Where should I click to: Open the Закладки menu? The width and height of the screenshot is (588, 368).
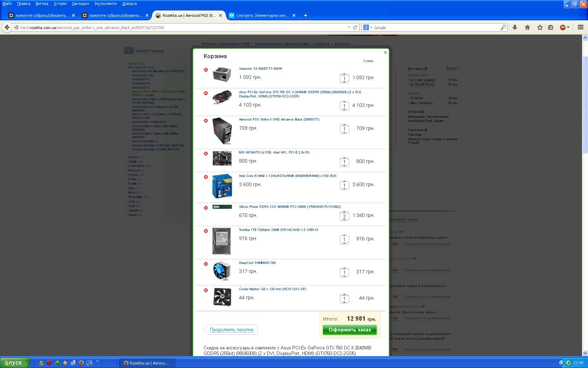80,4
